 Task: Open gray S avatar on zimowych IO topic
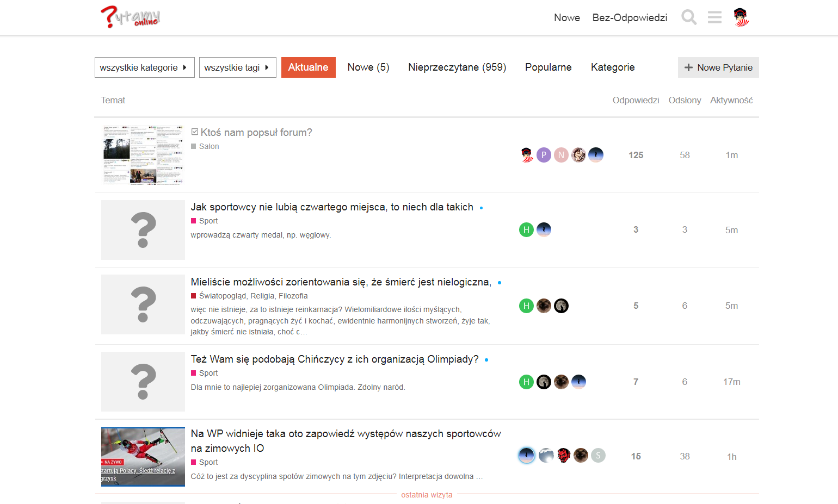coord(598,455)
